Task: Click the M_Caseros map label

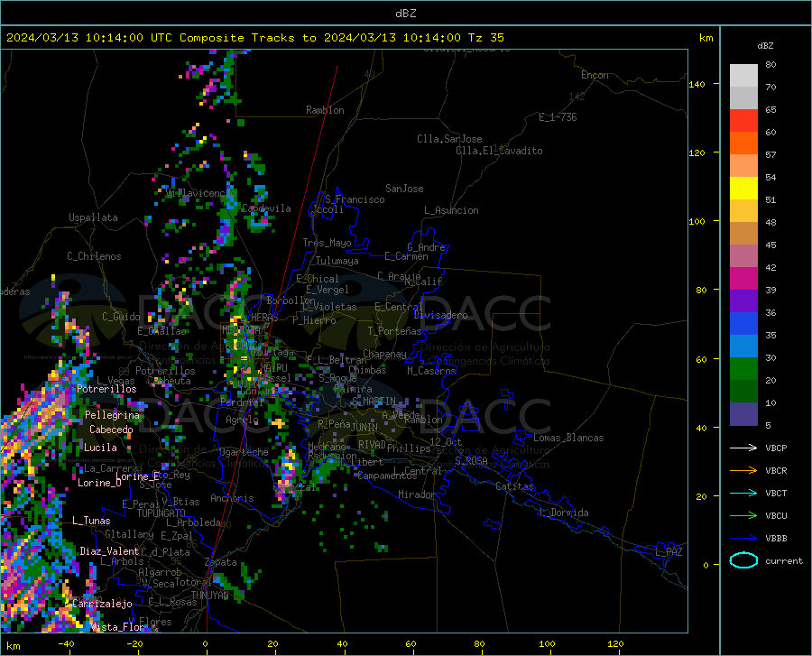Action: 431,371
